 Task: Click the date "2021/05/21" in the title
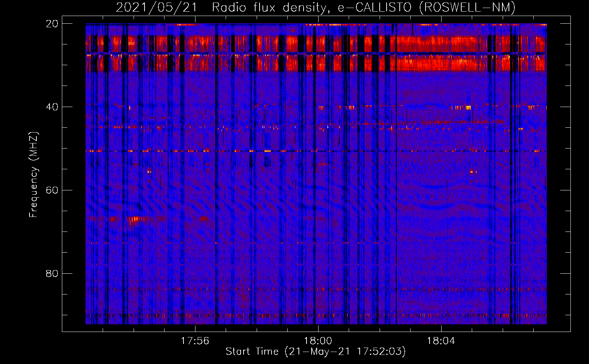click(x=157, y=7)
